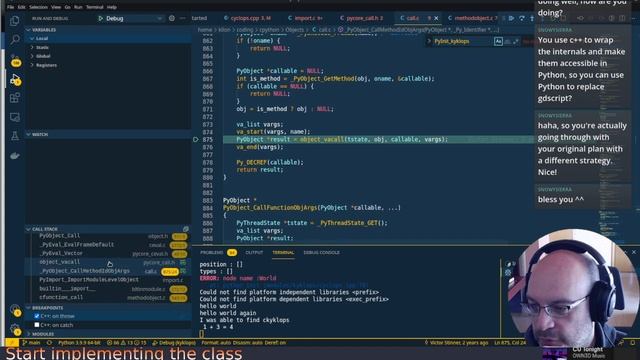Switch to the DEBUG CONSOLE panel tab
The height and width of the screenshot is (360, 640).
coord(321,253)
